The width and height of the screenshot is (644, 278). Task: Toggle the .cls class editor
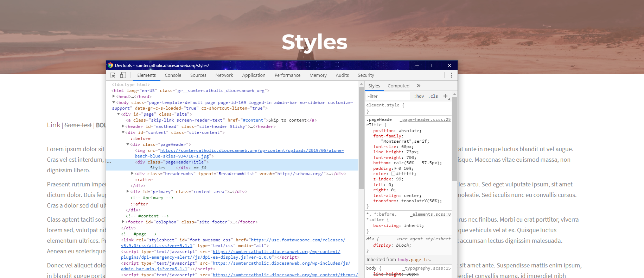click(x=433, y=96)
